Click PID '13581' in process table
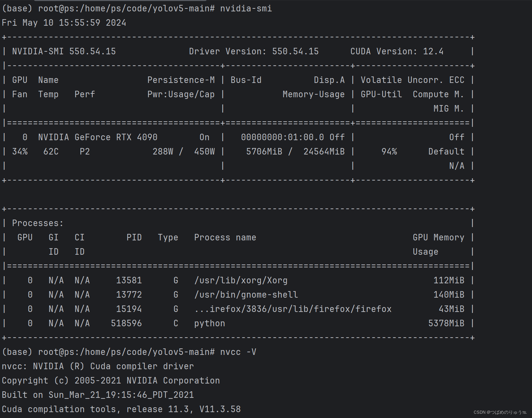This screenshot has height=418, width=532. pyautogui.click(x=129, y=280)
